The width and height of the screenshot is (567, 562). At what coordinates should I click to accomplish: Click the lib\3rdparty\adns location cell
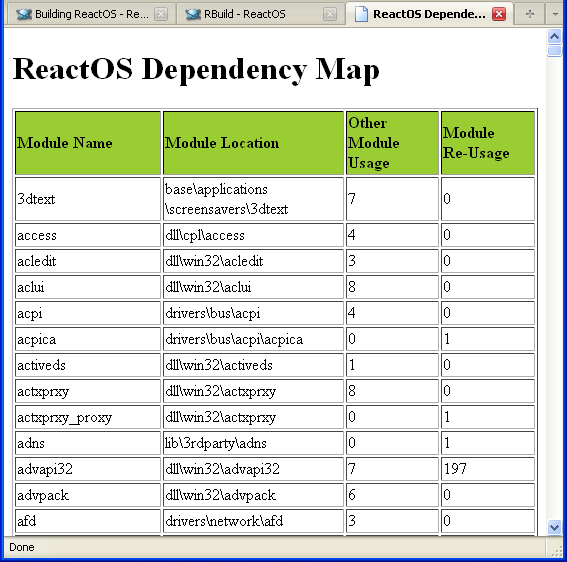(253, 443)
